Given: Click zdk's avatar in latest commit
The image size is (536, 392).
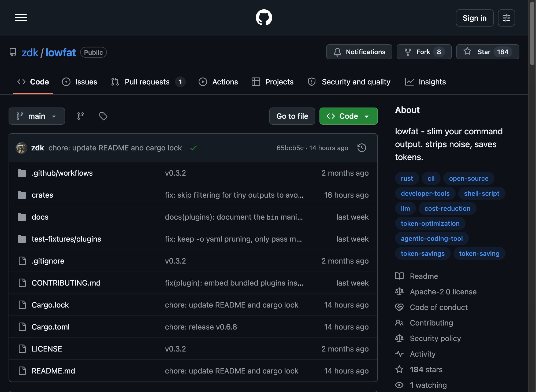Looking at the screenshot, I should (x=21, y=148).
